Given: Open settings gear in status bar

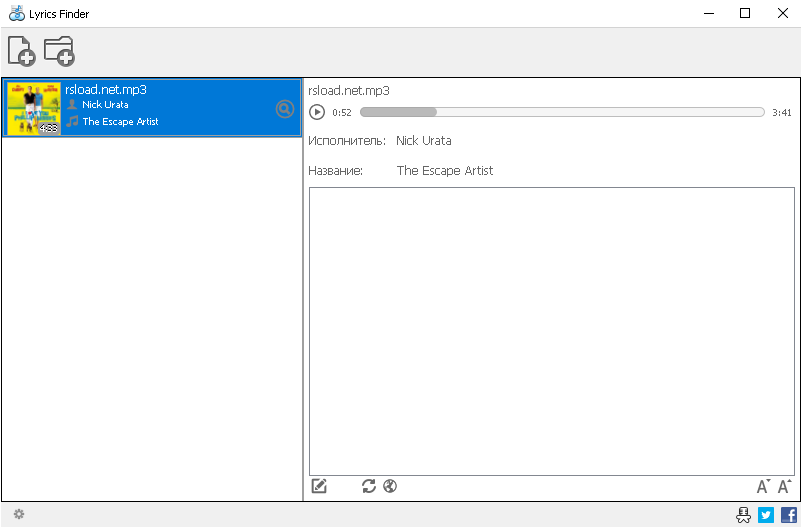Looking at the screenshot, I should click(19, 514).
